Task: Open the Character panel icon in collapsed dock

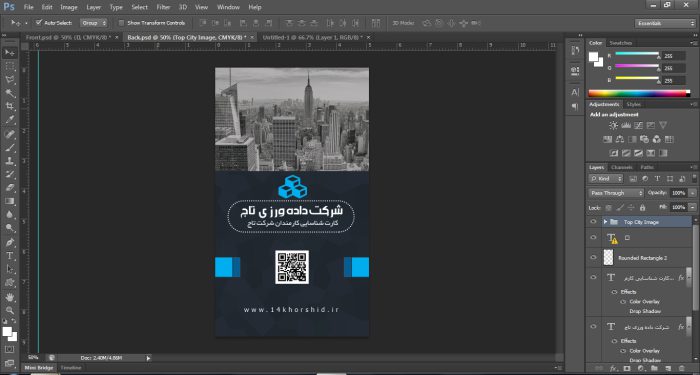Action: tap(575, 92)
